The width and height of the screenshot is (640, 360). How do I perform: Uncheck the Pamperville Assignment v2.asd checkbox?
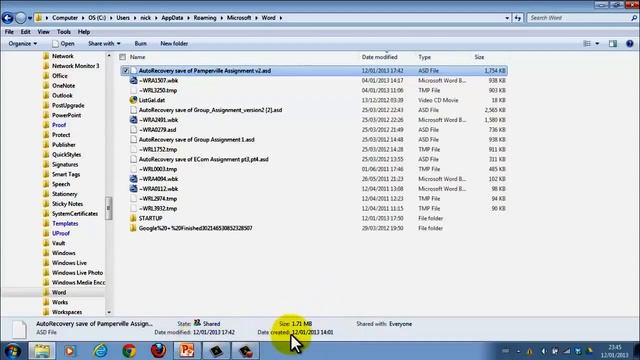tap(126, 71)
